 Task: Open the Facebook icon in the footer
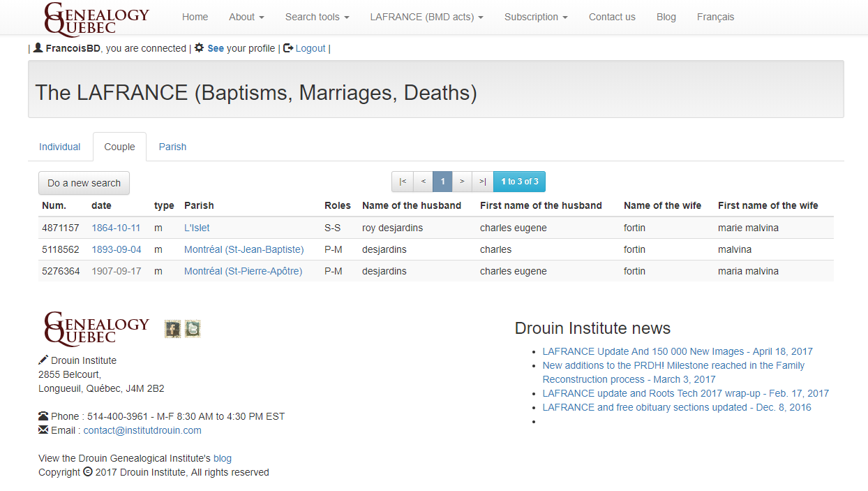[172, 329]
